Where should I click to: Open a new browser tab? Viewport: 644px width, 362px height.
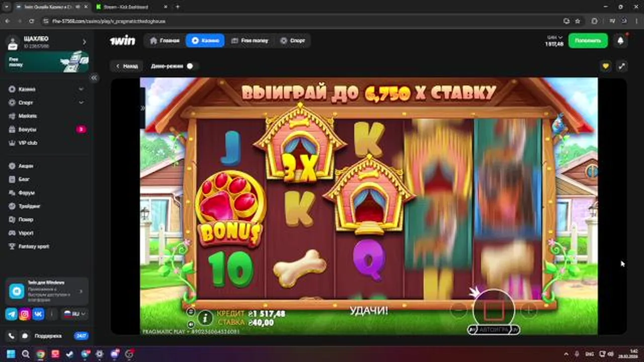177,7
